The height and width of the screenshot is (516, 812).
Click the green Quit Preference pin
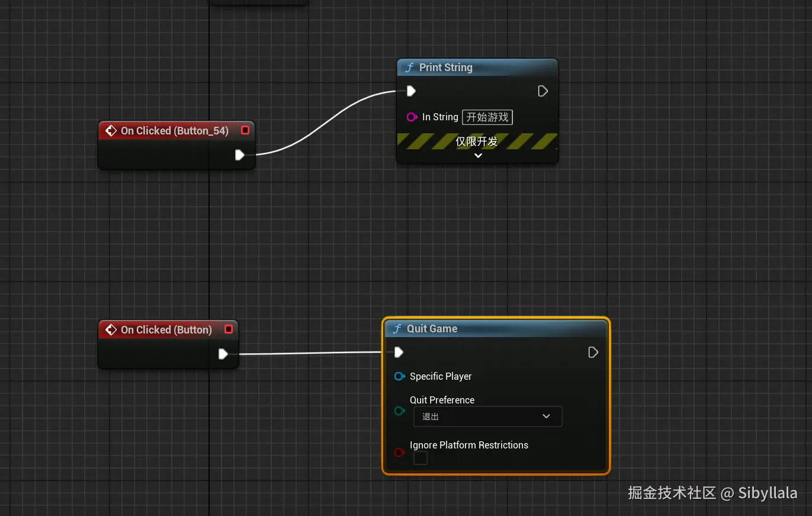pos(400,411)
